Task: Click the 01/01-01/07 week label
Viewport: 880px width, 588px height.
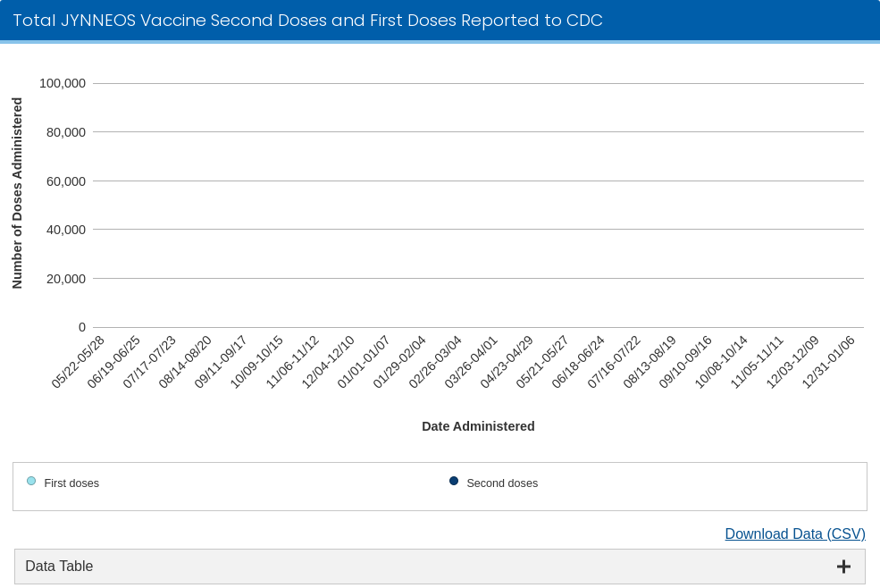Action: click(365, 362)
